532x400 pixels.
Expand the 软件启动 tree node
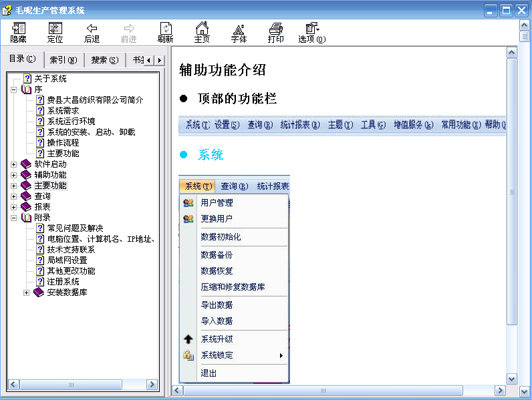tap(13, 164)
